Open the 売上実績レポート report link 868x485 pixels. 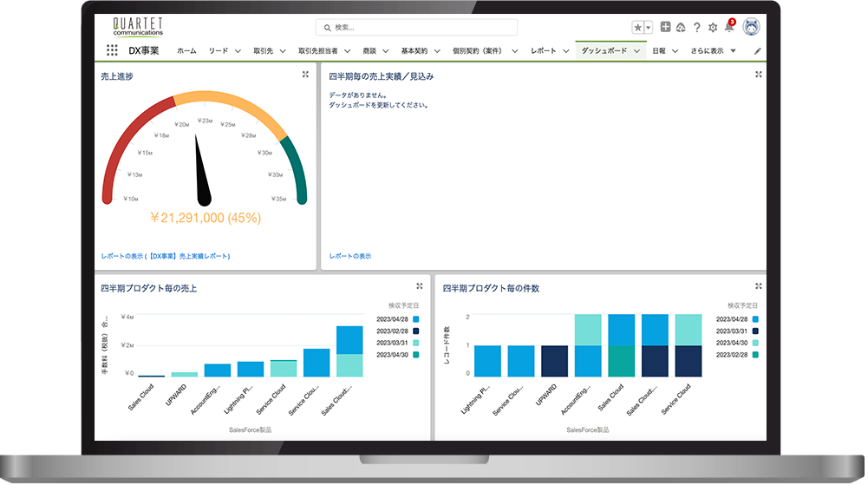165,256
